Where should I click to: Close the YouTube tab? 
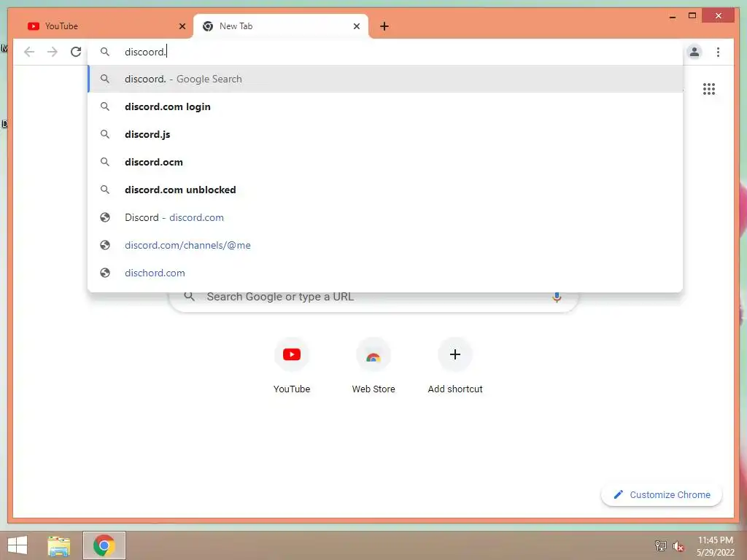[x=182, y=26]
